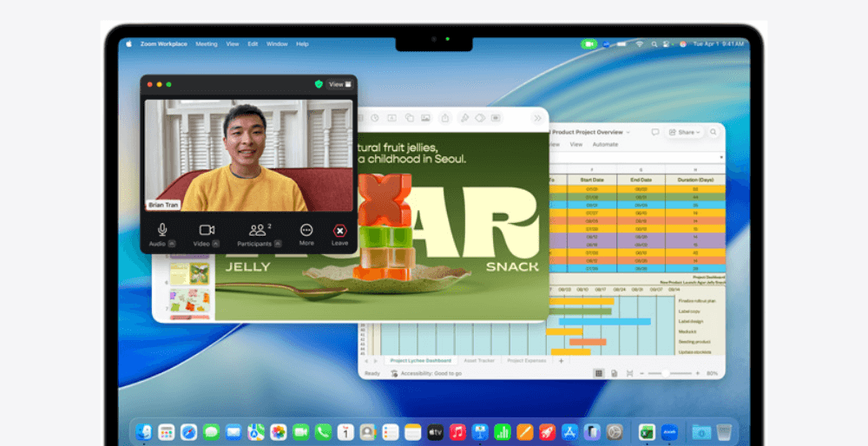
Task: Navigate to next sheet tab arrow
Action: (376, 361)
